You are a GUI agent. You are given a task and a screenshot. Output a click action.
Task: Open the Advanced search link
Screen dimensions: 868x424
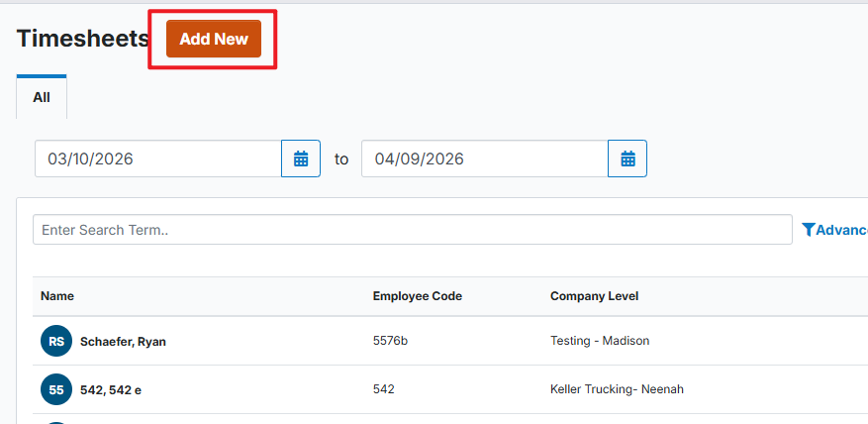point(840,230)
